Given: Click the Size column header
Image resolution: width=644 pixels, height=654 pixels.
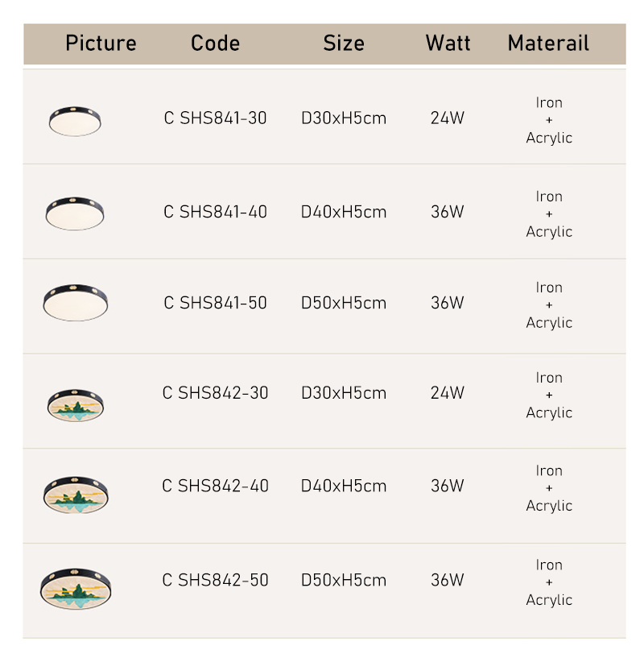Looking at the screenshot, I should click(344, 43).
